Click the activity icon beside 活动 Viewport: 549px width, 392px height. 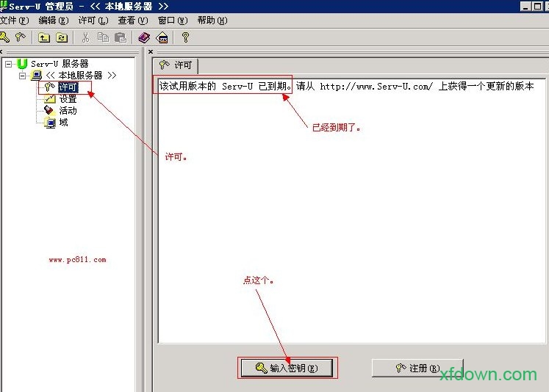[50, 111]
